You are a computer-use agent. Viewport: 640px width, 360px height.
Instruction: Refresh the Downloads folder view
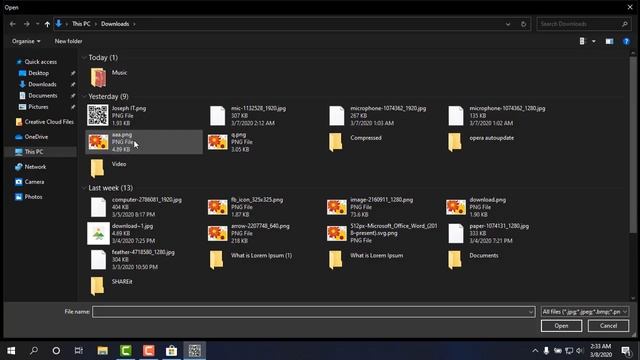click(x=523, y=24)
